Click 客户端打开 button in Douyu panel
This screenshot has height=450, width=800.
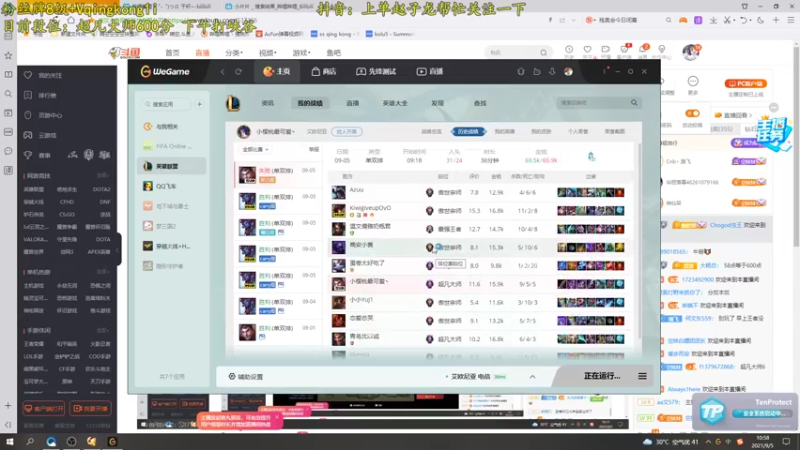pos(44,409)
